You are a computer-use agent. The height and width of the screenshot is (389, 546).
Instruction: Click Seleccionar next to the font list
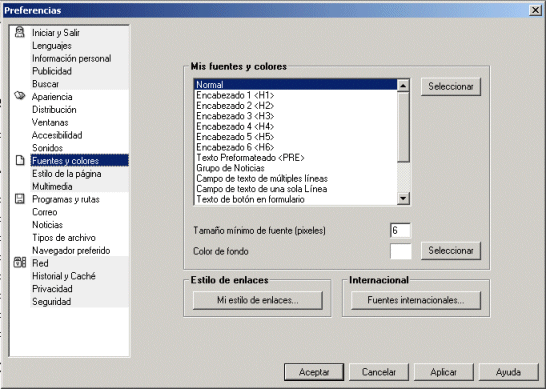point(451,86)
